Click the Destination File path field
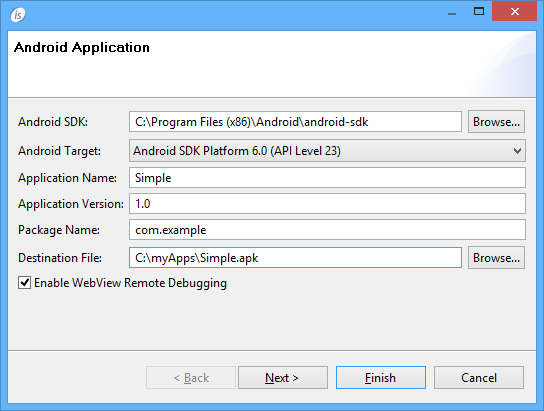 point(295,258)
